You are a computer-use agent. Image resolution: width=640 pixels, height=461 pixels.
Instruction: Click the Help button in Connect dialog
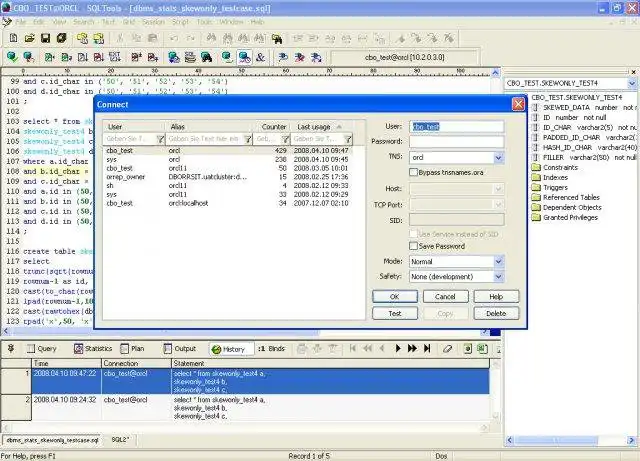496,296
